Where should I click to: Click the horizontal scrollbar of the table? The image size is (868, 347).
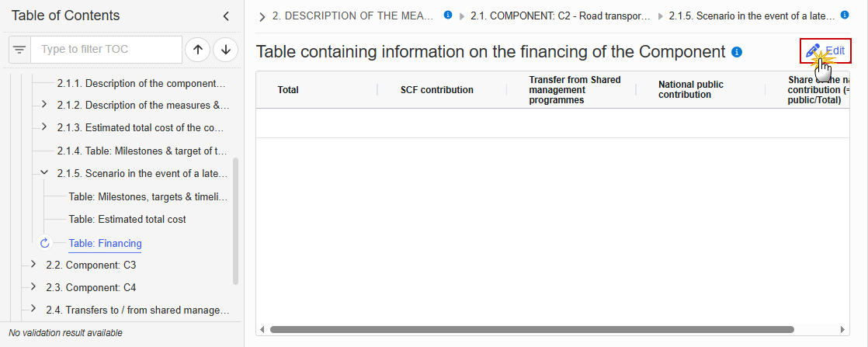532,329
